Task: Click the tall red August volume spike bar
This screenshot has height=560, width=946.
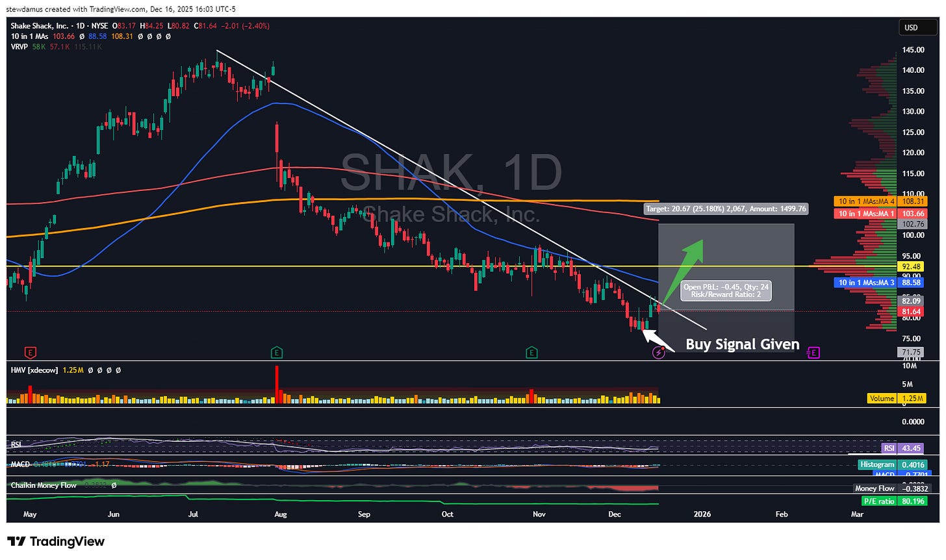Action: [x=277, y=385]
